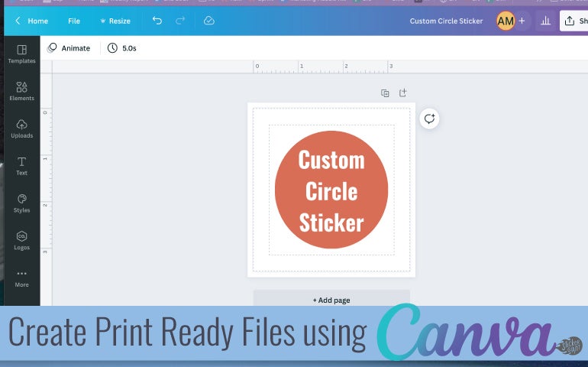Open the Logos panel
This screenshot has width=588, height=367.
[x=21, y=240]
